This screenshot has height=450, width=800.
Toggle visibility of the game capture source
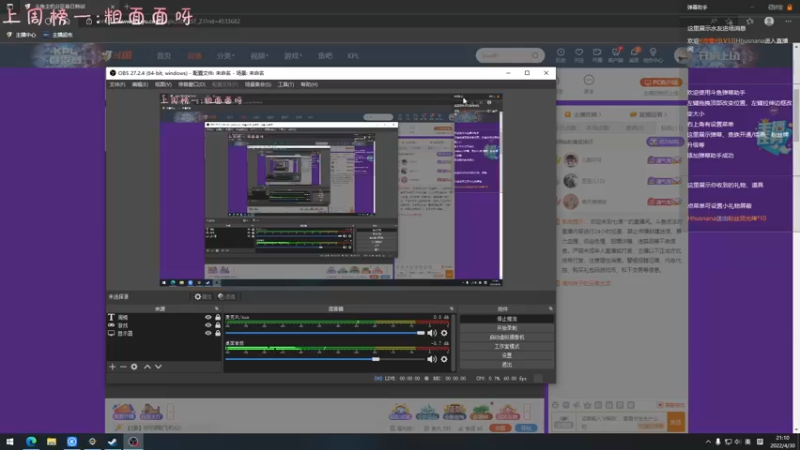pos(208,325)
